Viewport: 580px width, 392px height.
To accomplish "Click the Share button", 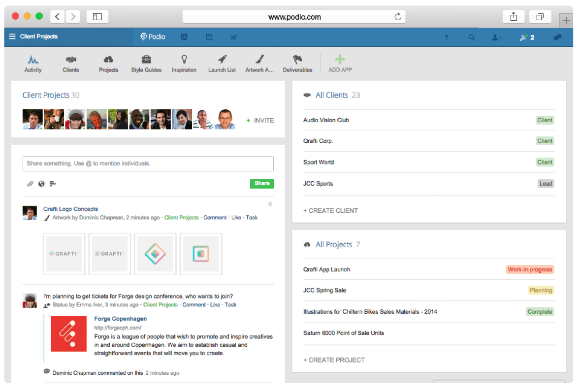I will click(262, 183).
